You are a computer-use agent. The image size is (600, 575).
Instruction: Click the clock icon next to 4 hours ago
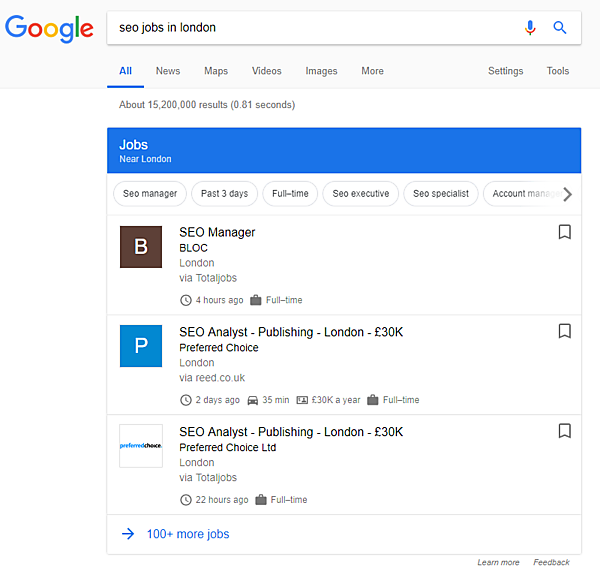[x=186, y=300]
